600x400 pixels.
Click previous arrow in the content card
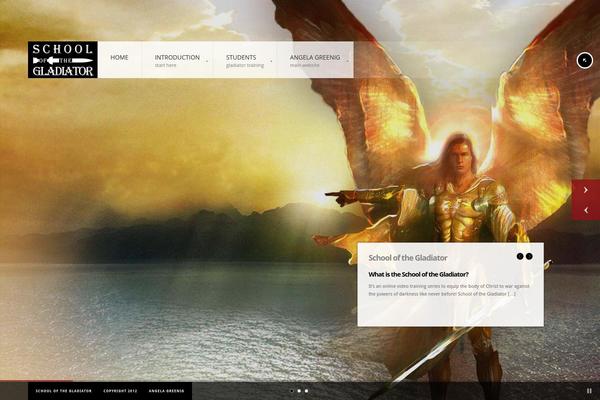pos(520,256)
